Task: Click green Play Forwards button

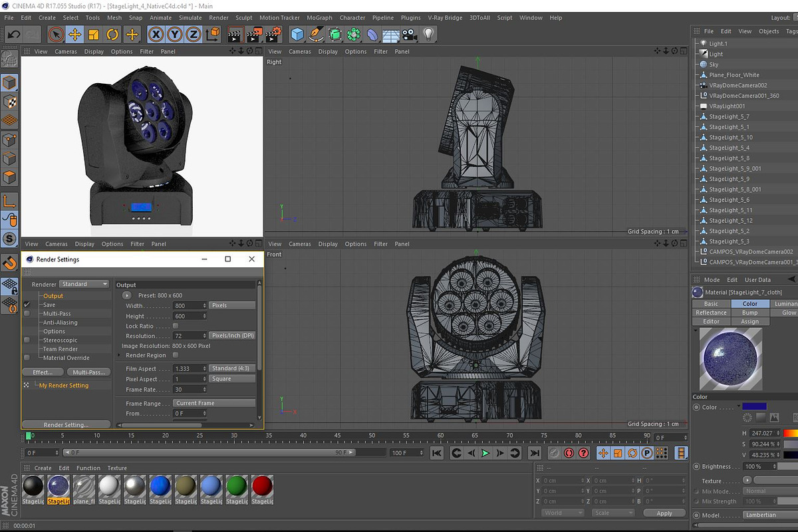Action: tap(485, 453)
